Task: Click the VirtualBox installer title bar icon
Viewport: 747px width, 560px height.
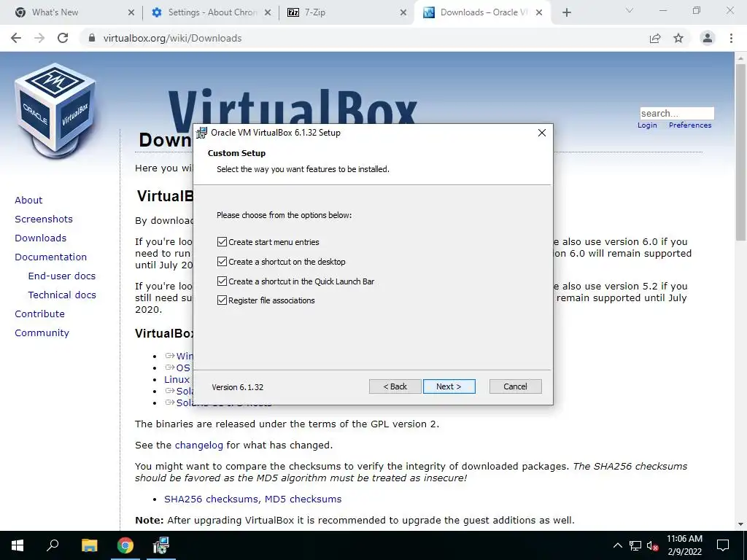Action: (x=201, y=133)
